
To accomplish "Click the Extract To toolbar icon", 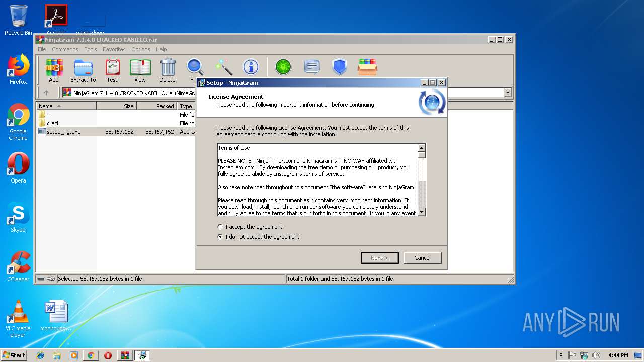I will pos(83,70).
